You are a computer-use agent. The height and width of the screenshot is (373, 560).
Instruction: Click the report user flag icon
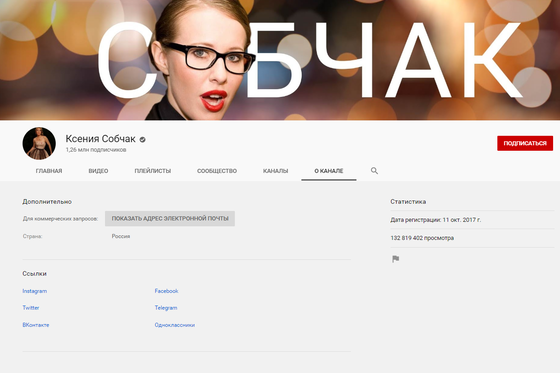[x=395, y=259]
